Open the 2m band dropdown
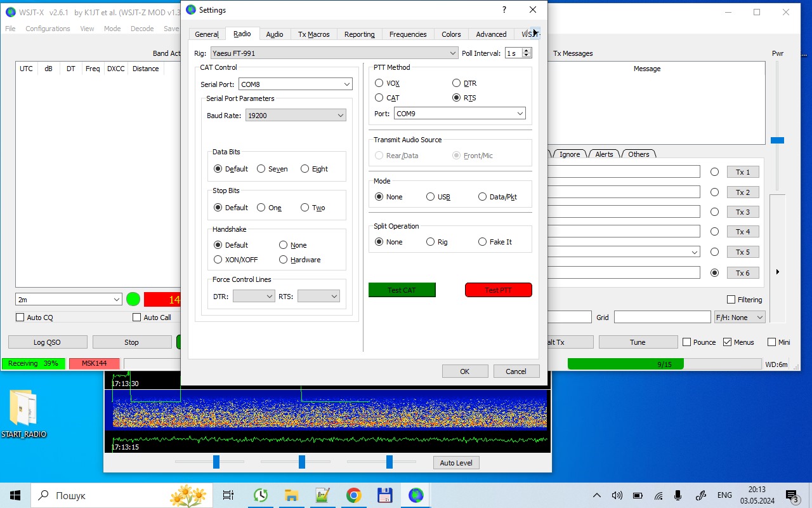Screen dimensions: 812x508 coord(69,299)
